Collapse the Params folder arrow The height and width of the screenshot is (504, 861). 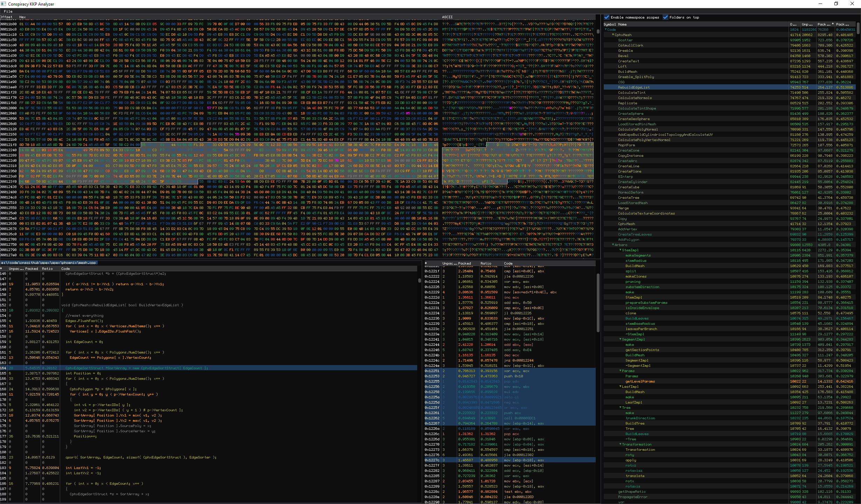click(x=621, y=371)
